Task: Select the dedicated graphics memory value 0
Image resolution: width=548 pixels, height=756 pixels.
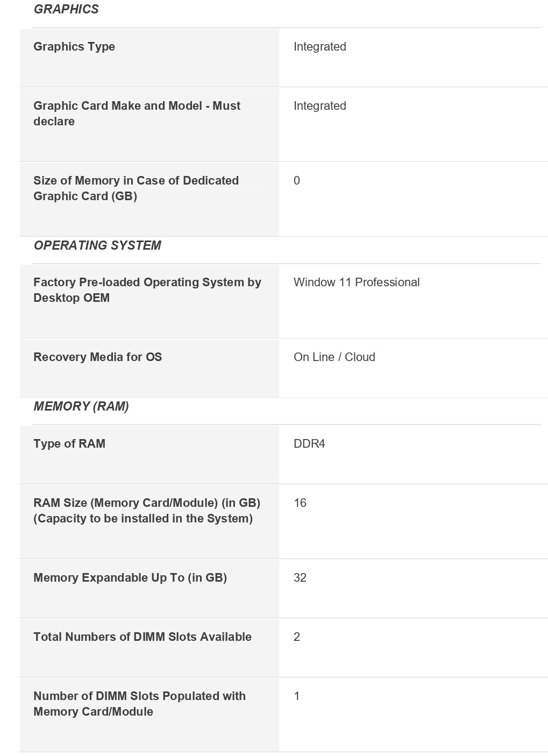Action: pyautogui.click(x=297, y=180)
